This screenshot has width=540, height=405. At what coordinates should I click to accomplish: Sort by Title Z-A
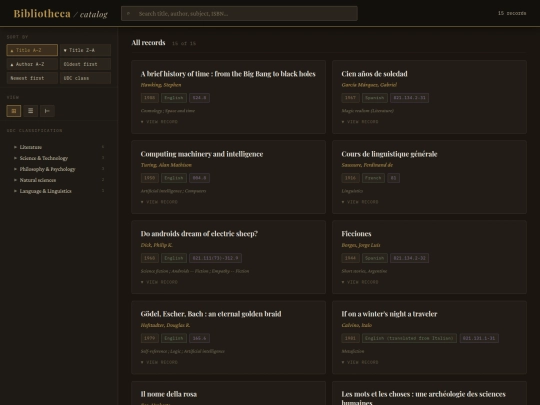click(85, 50)
